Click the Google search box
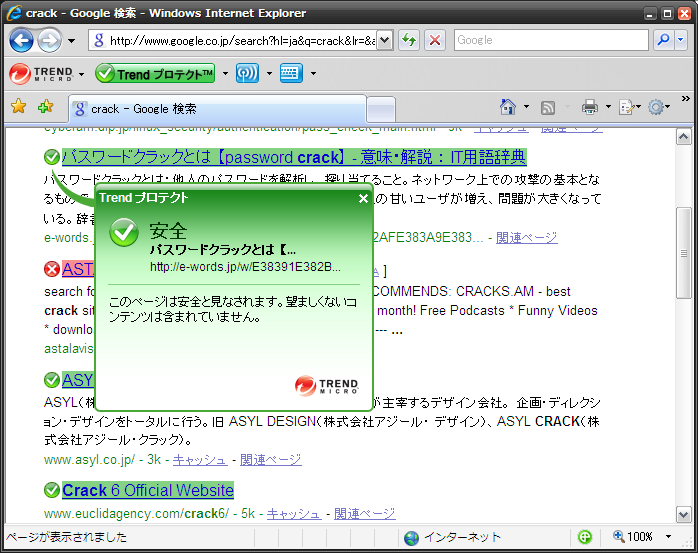Viewport: 698px width, 553px height. (x=551, y=40)
